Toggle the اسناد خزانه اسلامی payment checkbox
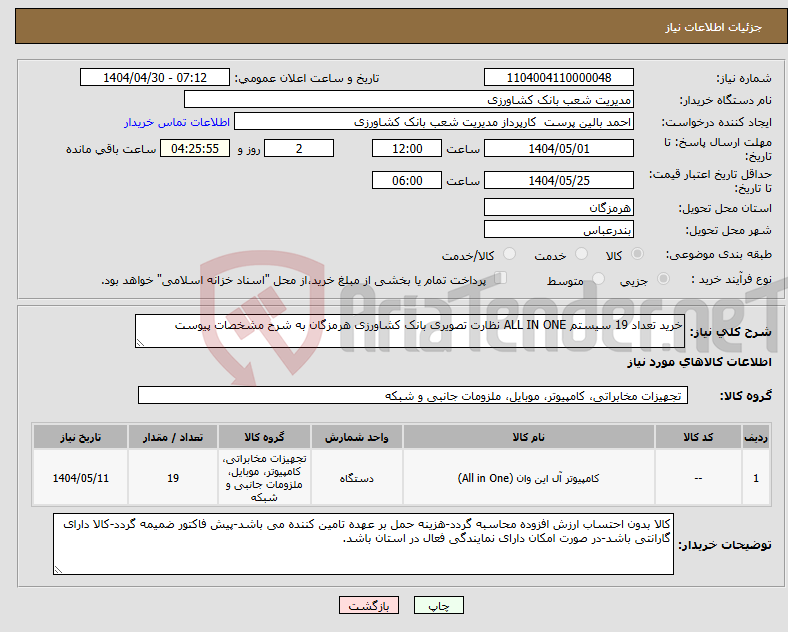The image size is (788, 632). click(x=501, y=278)
